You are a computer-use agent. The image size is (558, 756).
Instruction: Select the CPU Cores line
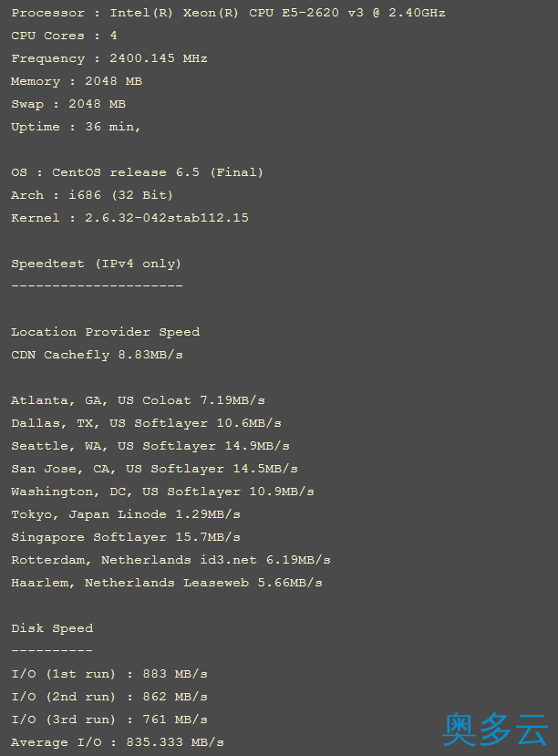[64, 36]
